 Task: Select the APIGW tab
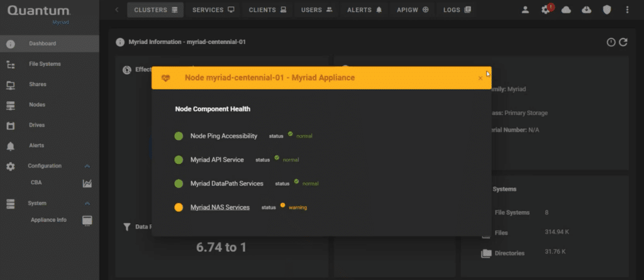[413, 10]
